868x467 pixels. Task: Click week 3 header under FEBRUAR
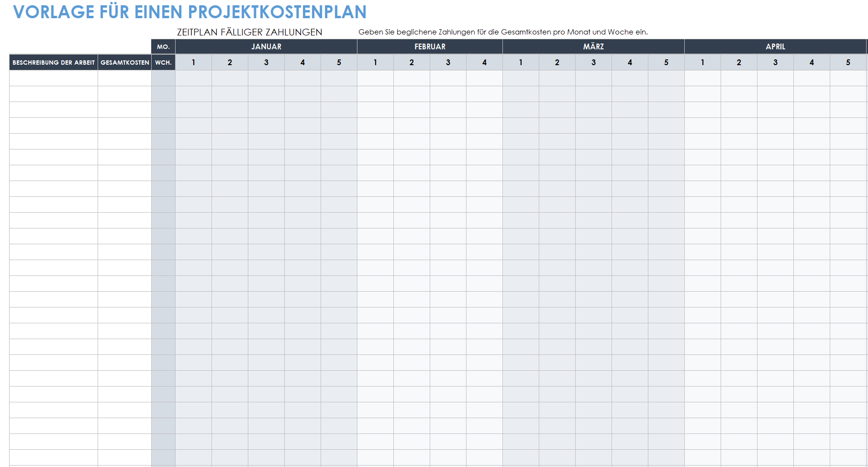tap(448, 62)
